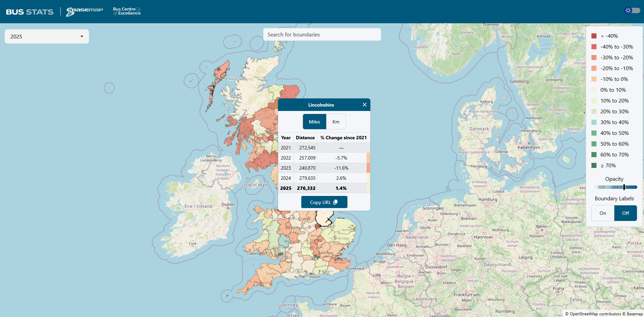The width and height of the screenshot is (644, 317).
Task: Click the 2024 change value 2.6%
Action: (x=341, y=178)
